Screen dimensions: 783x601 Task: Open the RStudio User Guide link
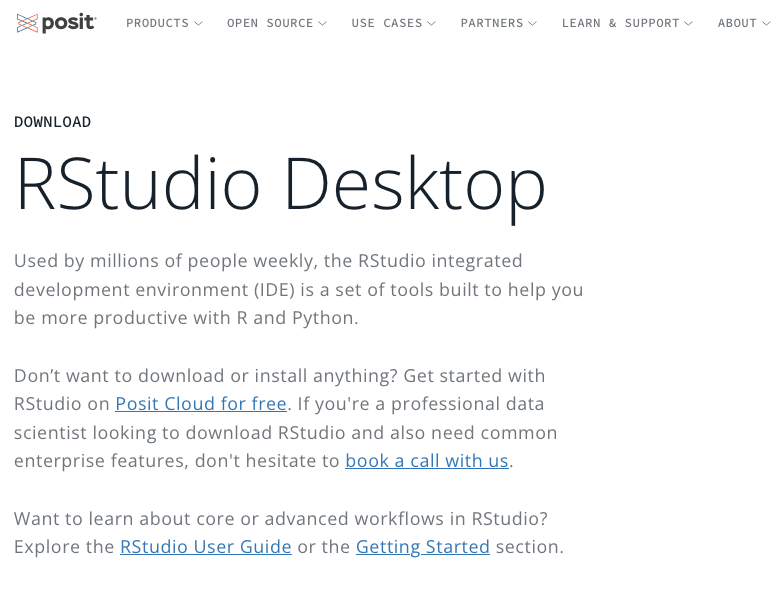click(206, 547)
